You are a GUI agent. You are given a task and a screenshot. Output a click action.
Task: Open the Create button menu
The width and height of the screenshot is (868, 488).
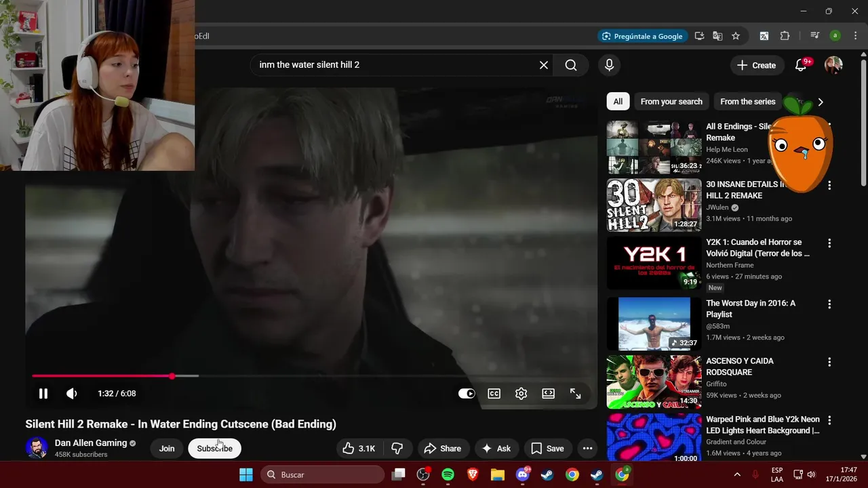click(x=756, y=65)
